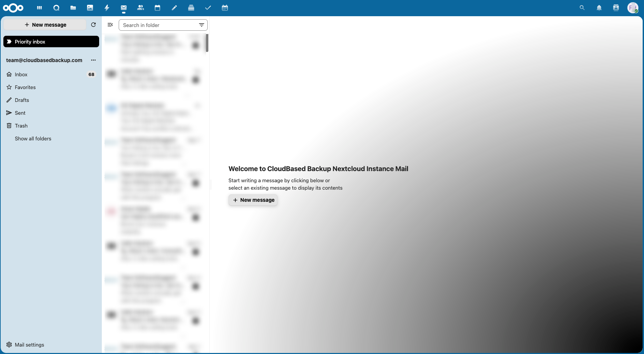Open the Sent folder
Viewport: 644px width, 354px height.
click(x=51, y=113)
